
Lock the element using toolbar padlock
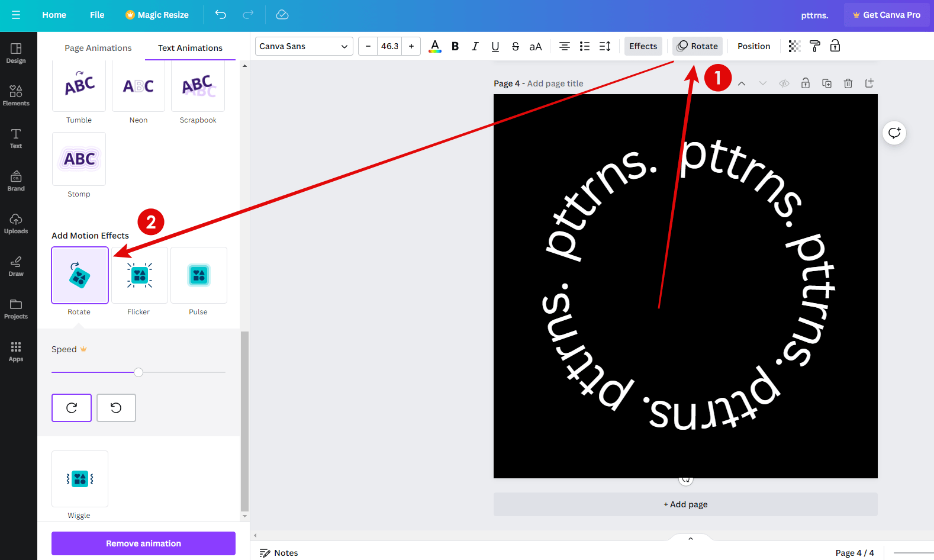[835, 46]
